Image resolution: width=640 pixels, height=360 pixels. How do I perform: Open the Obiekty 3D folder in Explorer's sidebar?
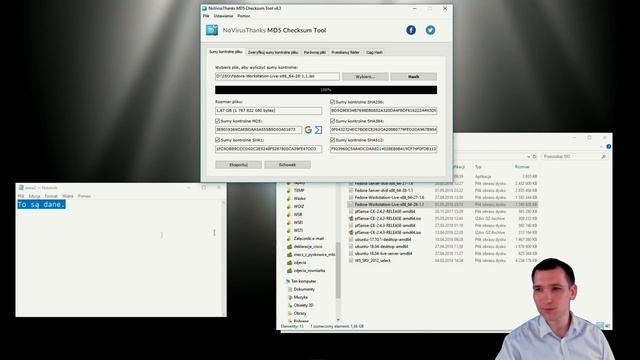tap(303, 305)
